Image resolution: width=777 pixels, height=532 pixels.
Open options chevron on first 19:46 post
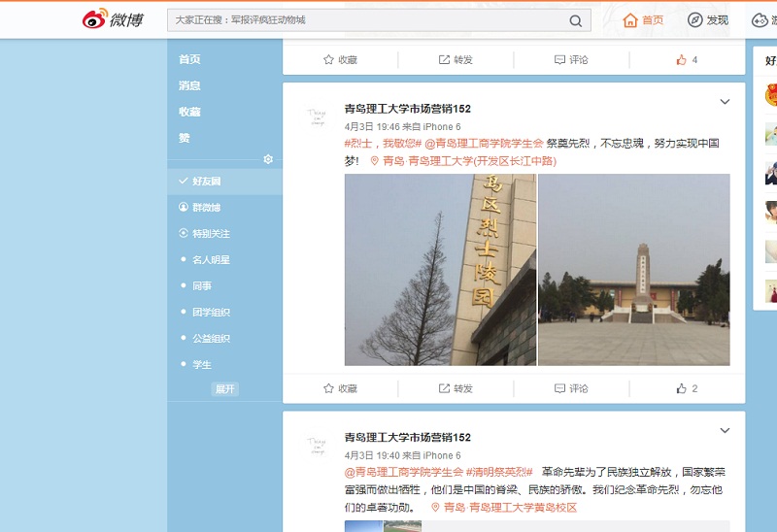point(725,102)
